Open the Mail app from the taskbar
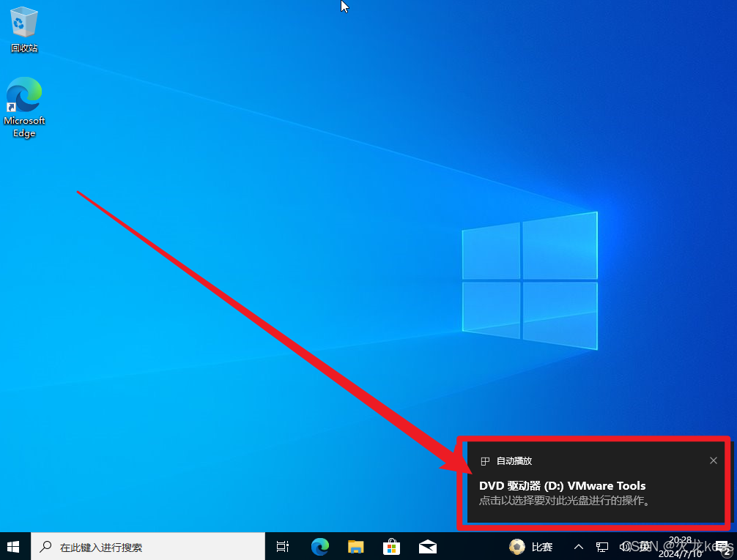737x560 pixels. click(x=428, y=547)
